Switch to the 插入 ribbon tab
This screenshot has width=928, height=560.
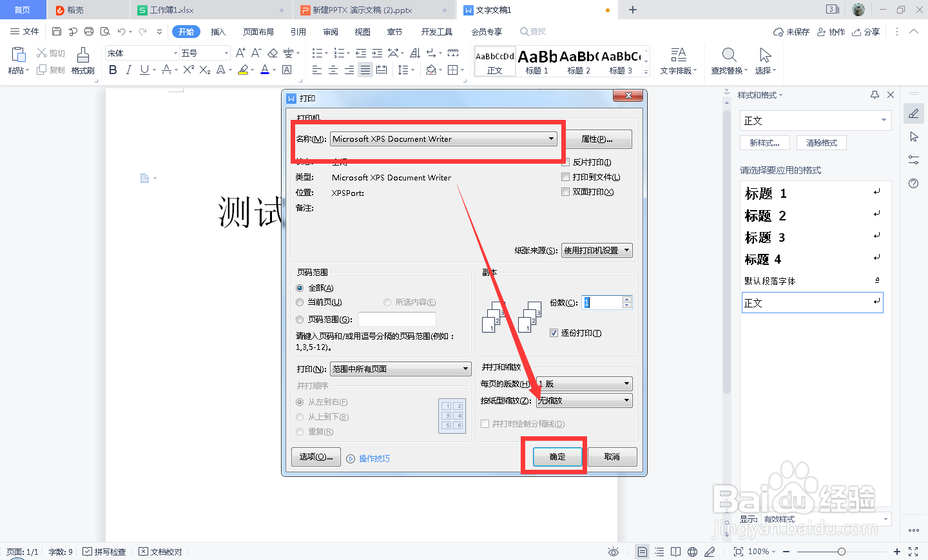coord(220,30)
